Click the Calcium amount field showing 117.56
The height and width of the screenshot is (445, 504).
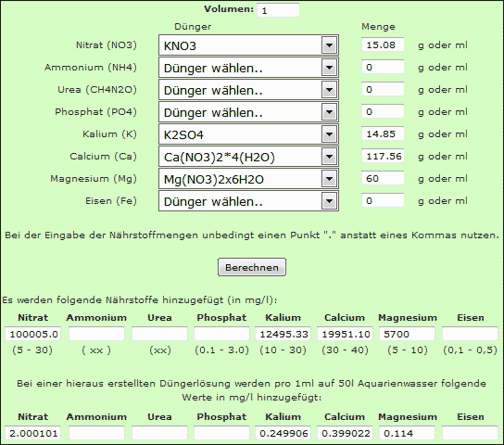[x=383, y=157]
